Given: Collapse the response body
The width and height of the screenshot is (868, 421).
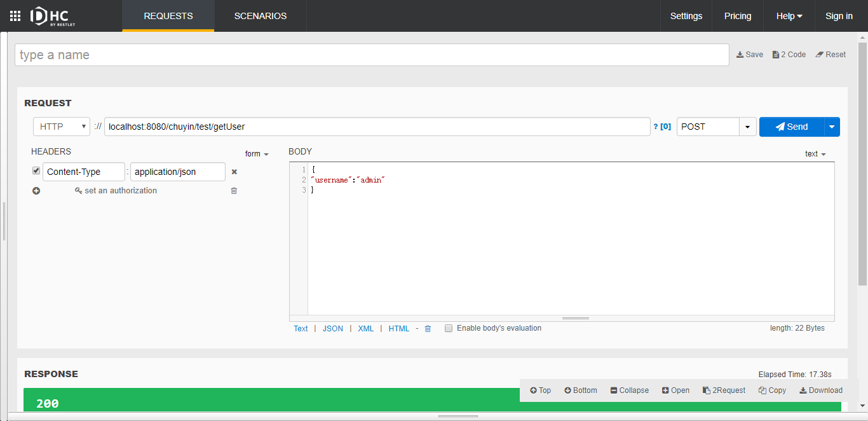Looking at the screenshot, I should (630, 390).
